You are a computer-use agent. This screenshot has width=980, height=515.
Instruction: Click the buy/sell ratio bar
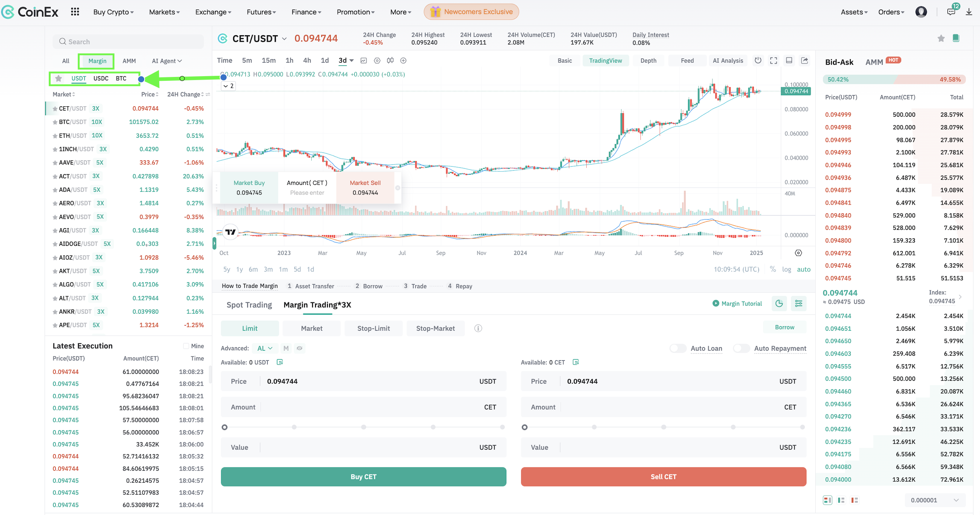894,79
